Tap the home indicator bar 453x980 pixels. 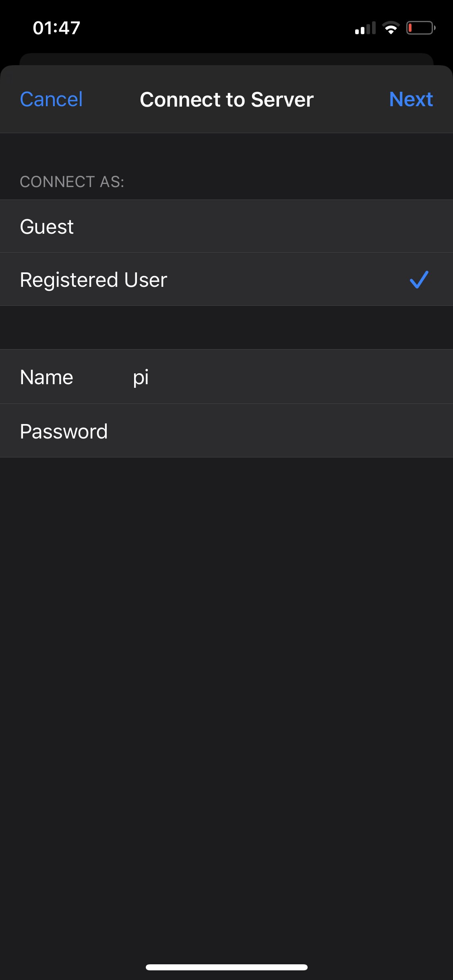(227, 967)
